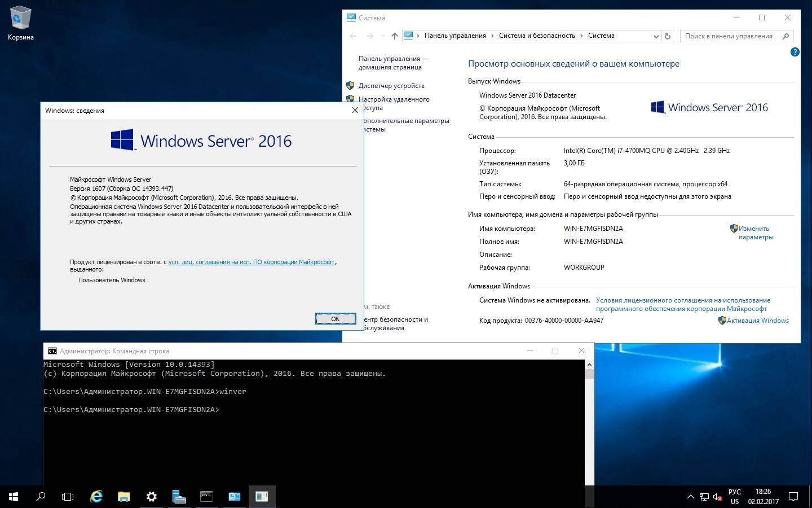
Task: Open Дополнительные параметры системы link
Action: 407,125
